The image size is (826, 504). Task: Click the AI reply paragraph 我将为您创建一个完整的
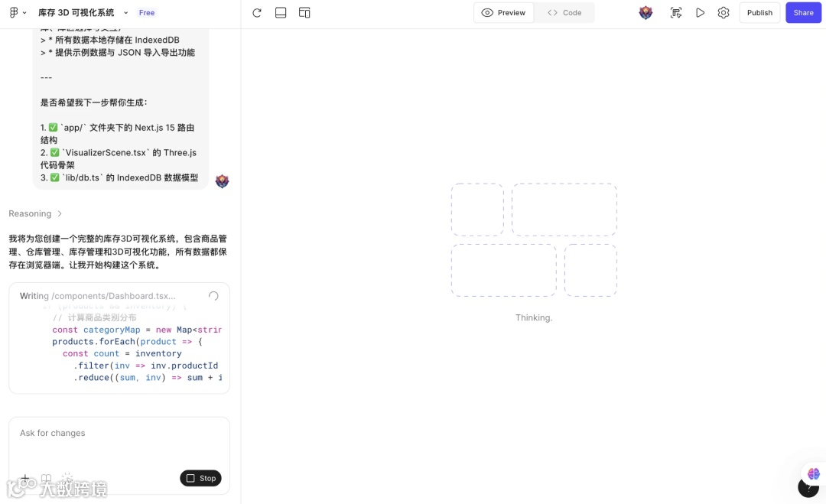[118, 252]
